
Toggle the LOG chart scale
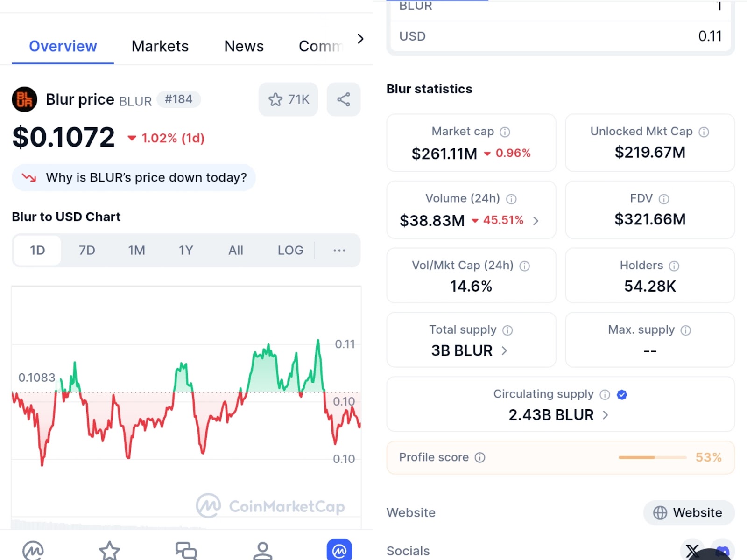coord(290,251)
